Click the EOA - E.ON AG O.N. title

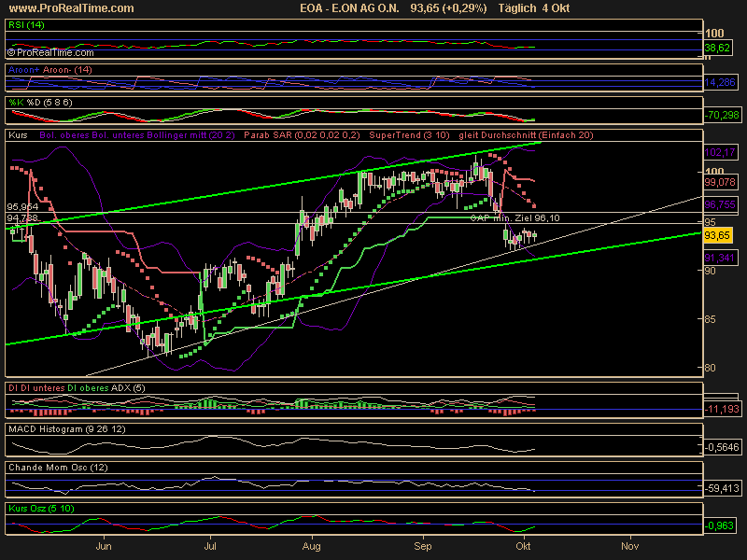[x=349, y=8]
